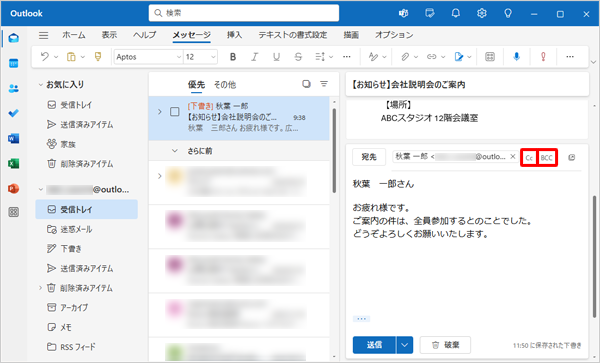Launch PowerPoint from the left sidebar
Image resolution: width=600 pixels, height=363 pixels.
coord(13,189)
